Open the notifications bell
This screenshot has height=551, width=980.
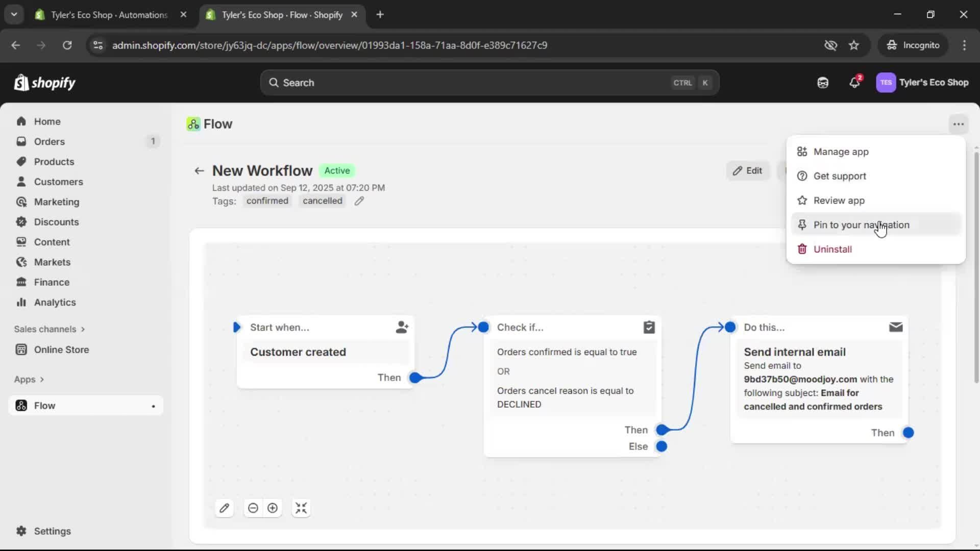[854, 83]
